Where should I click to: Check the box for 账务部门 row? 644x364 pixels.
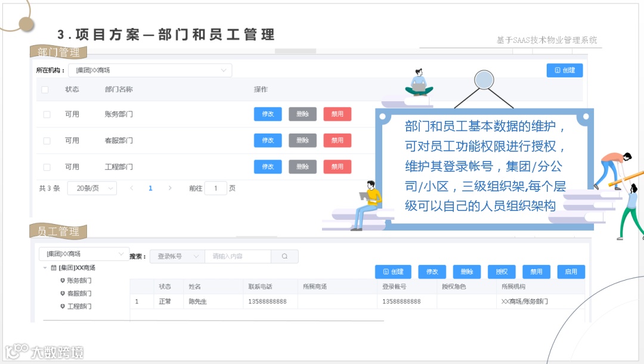47,114
